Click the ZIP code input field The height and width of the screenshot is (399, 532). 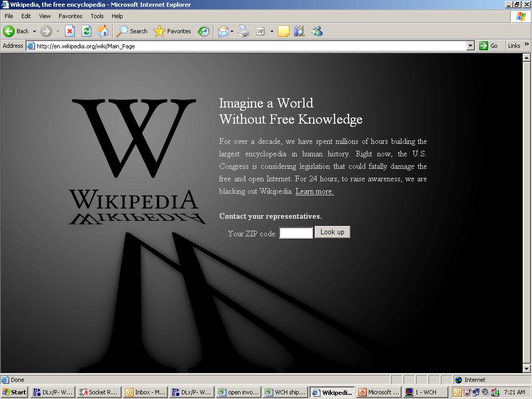pyautogui.click(x=296, y=233)
